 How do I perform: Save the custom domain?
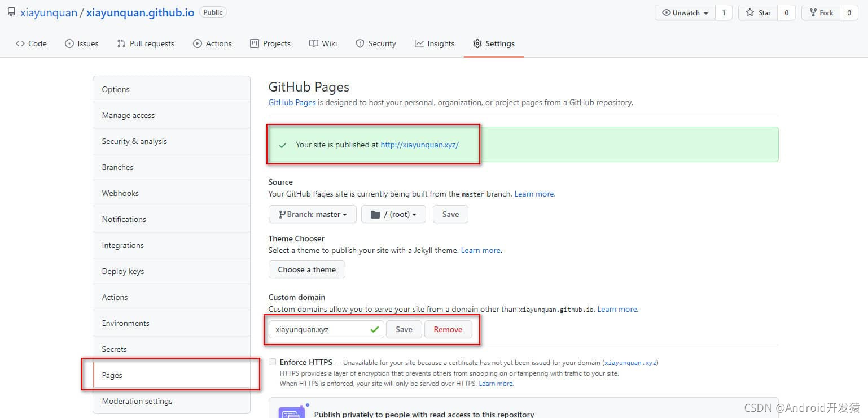coord(404,329)
